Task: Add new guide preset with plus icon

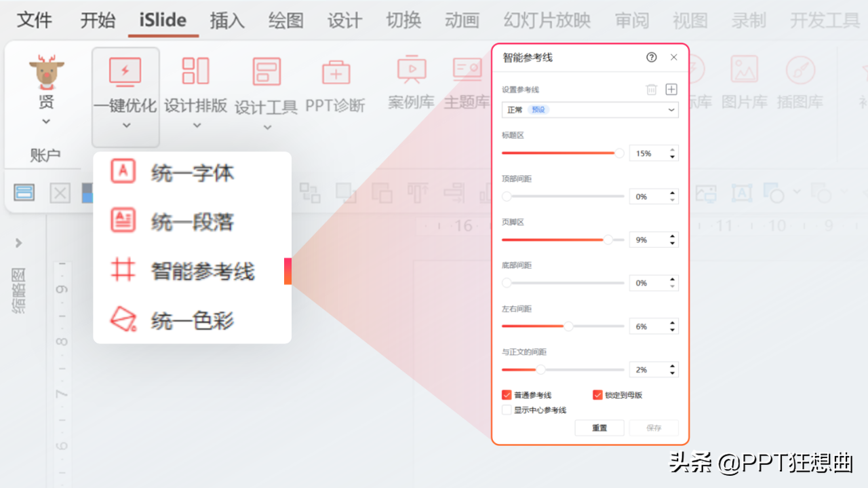Action: point(671,90)
